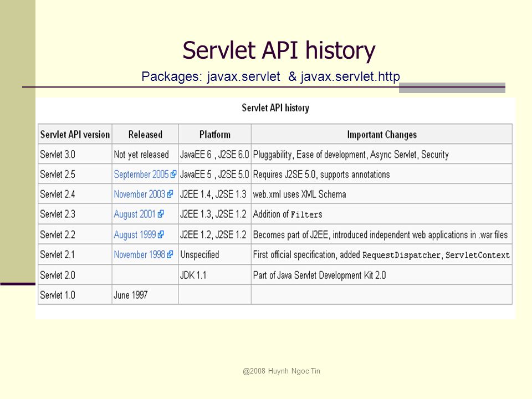This screenshot has height=399, width=532.
Task: Click the 'Released' column header
Action: coord(145,134)
